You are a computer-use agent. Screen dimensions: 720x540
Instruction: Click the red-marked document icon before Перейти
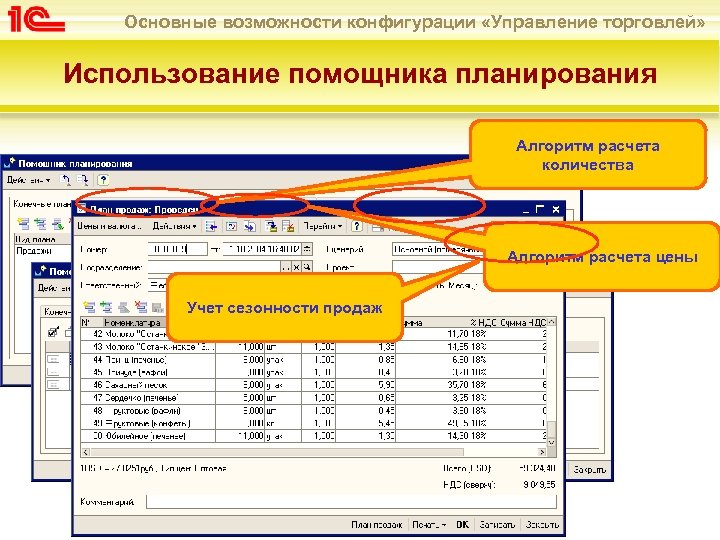288,226
